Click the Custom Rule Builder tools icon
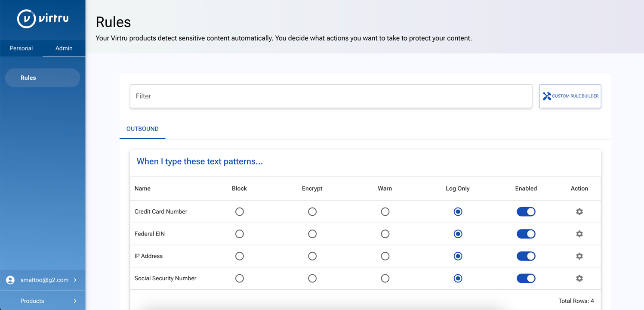Viewport: 644px width, 310px height. [547, 96]
